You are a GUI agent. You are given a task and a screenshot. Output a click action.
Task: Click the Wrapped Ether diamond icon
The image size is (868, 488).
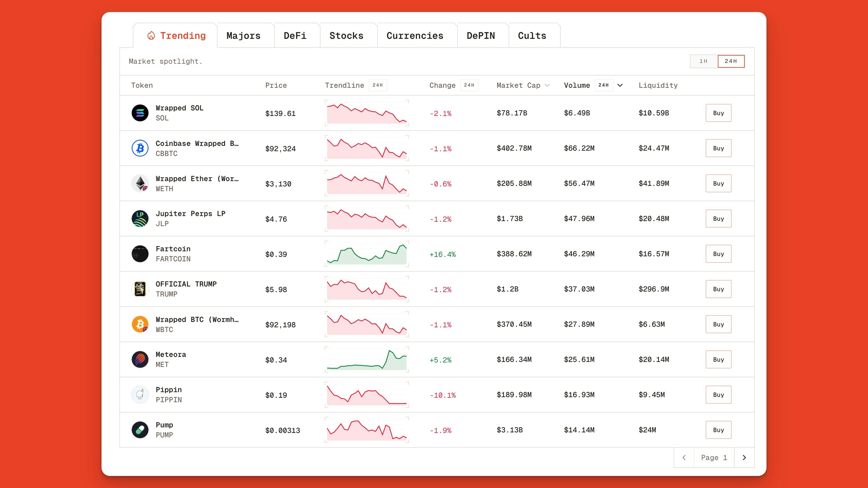[140, 183]
